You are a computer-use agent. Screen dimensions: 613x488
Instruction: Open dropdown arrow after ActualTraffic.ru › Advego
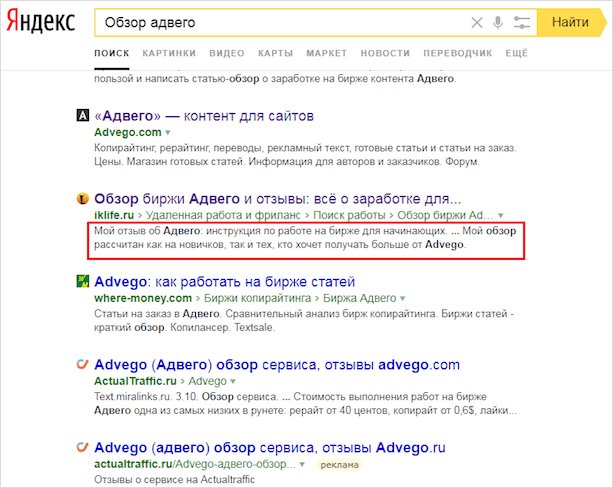tap(234, 382)
